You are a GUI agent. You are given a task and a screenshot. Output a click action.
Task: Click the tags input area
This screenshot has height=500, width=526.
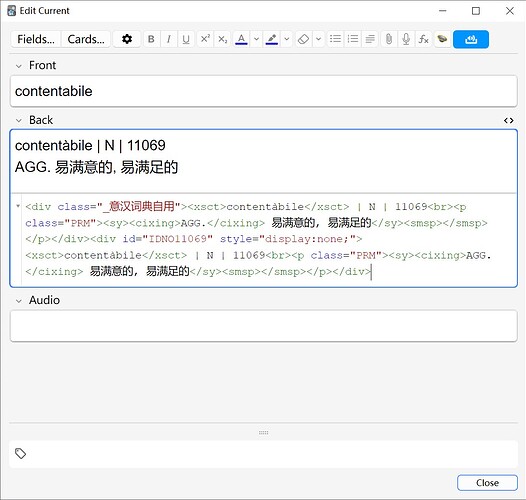pos(263,454)
